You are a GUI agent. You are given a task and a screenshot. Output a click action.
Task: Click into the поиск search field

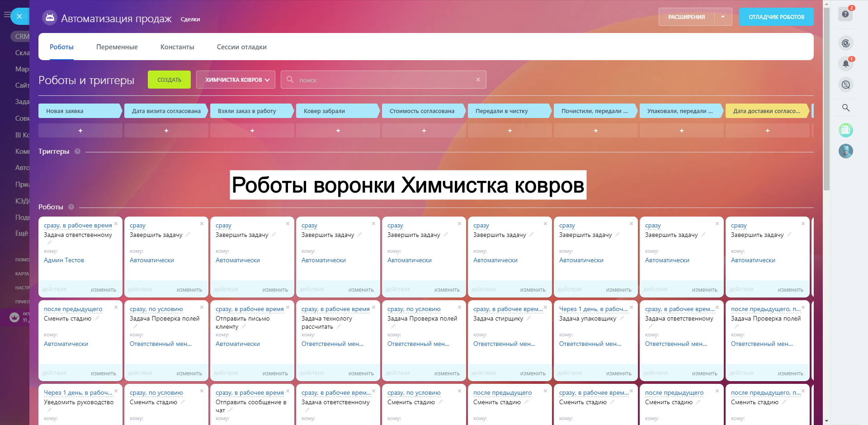[384, 80]
